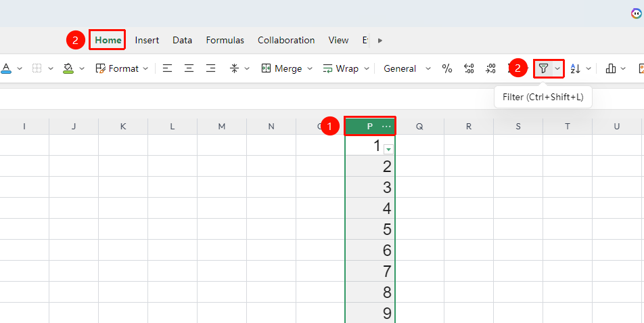Select column R header

click(x=469, y=127)
